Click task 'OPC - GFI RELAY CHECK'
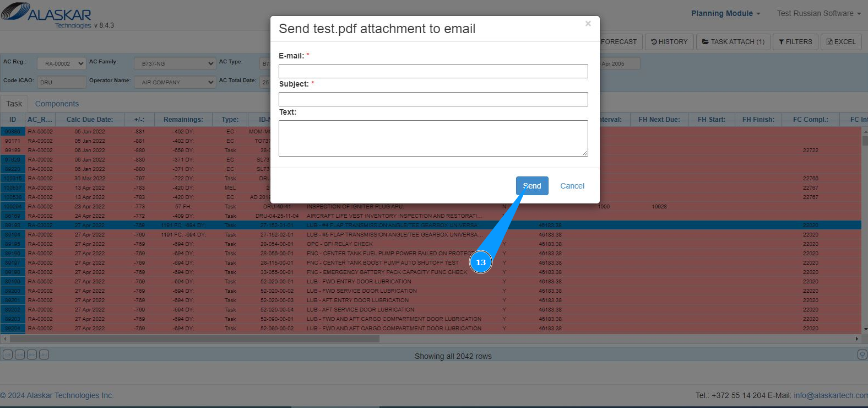The width and height of the screenshot is (868, 408). [340, 244]
